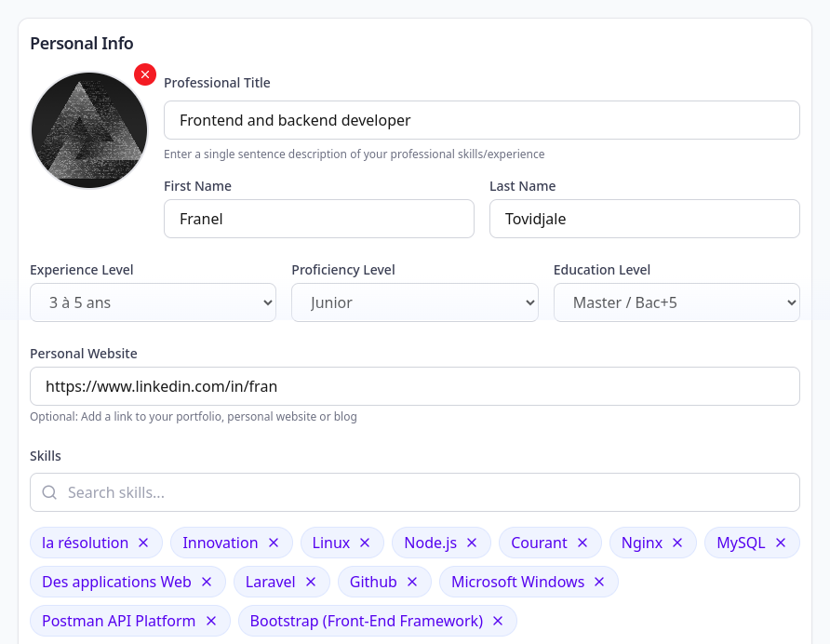
Task: Click the profile avatar image
Action: pos(89,130)
